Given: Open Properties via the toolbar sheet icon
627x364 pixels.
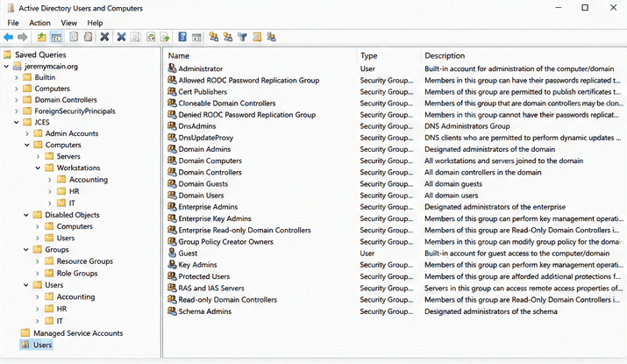Looking at the screenshot, I should (x=136, y=37).
